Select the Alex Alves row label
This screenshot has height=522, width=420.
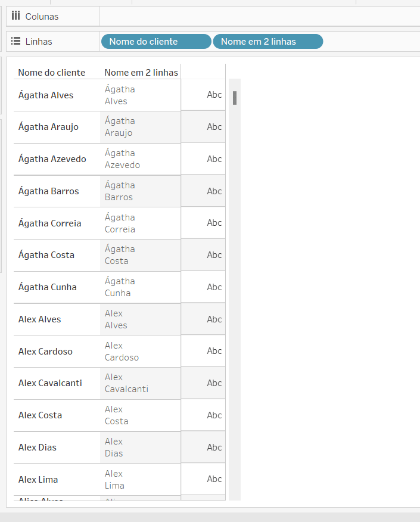(x=39, y=319)
